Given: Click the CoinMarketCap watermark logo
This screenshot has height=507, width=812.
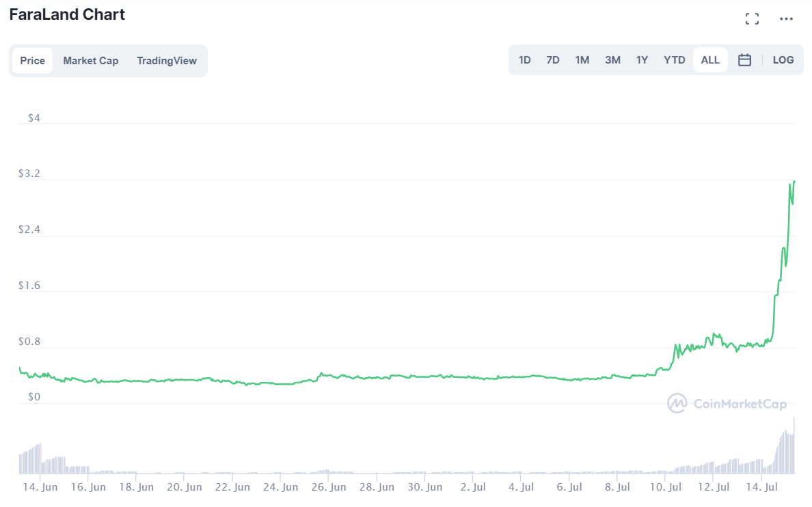Looking at the screenshot, I should [727, 403].
